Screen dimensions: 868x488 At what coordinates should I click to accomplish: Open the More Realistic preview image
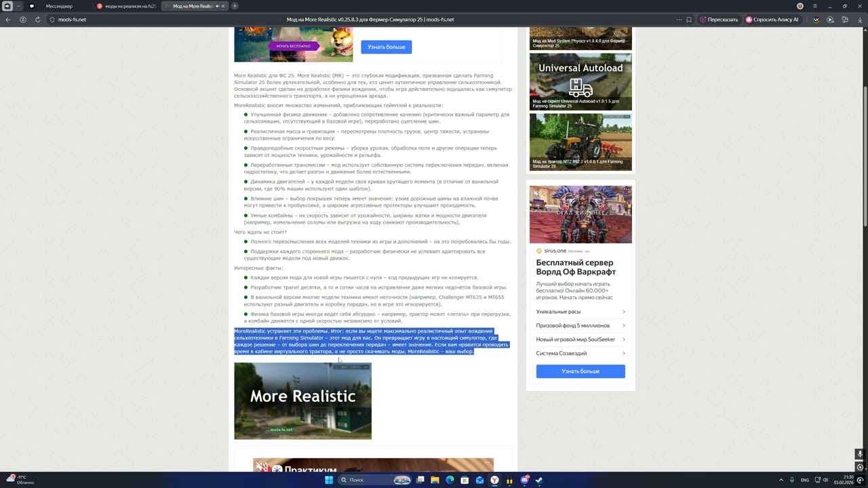[x=302, y=401]
